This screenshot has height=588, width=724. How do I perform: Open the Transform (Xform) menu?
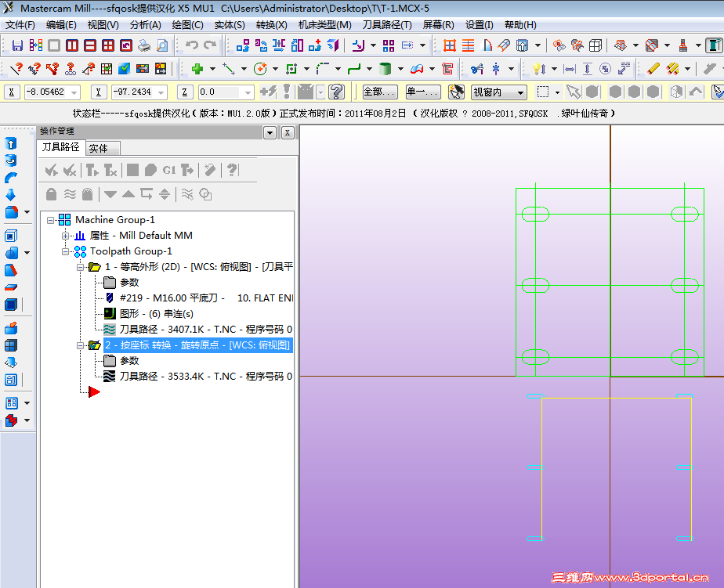271,25
